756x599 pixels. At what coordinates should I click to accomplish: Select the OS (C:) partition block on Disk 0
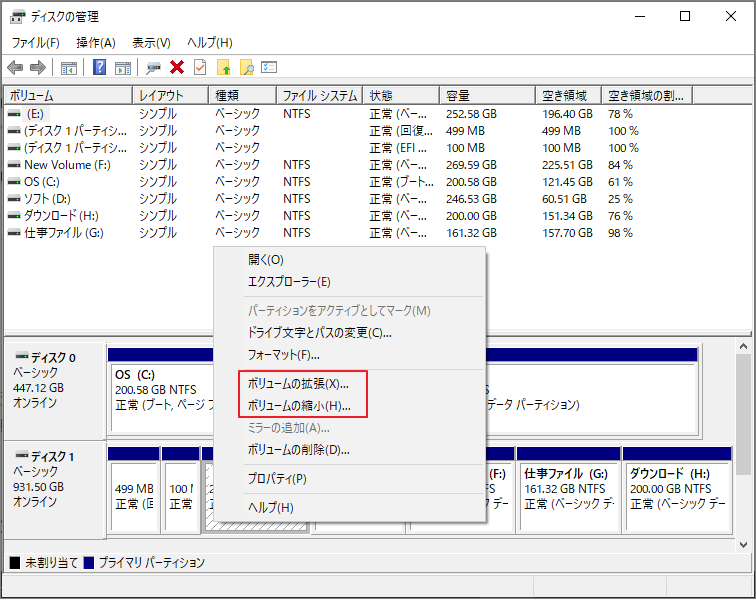click(x=162, y=391)
